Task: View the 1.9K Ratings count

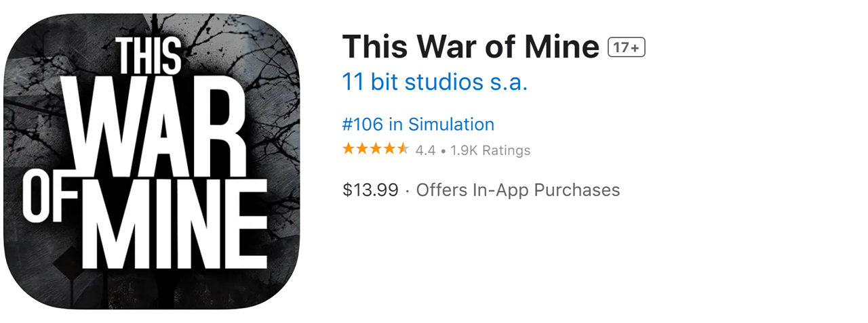Action: pyautogui.click(x=490, y=150)
